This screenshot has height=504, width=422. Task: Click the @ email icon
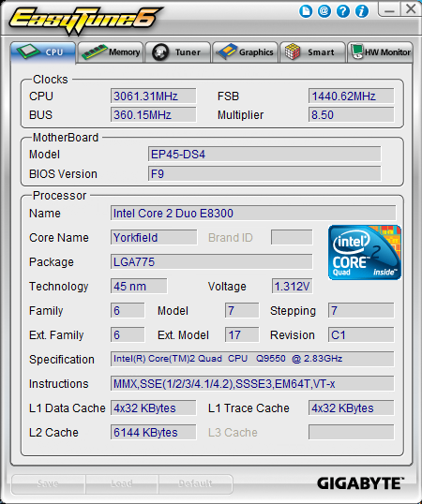click(x=324, y=11)
